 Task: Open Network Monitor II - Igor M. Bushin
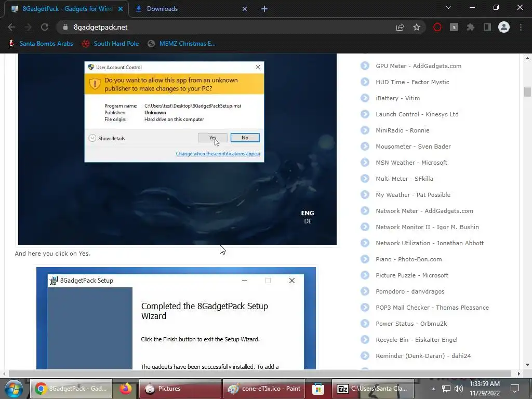(427, 227)
